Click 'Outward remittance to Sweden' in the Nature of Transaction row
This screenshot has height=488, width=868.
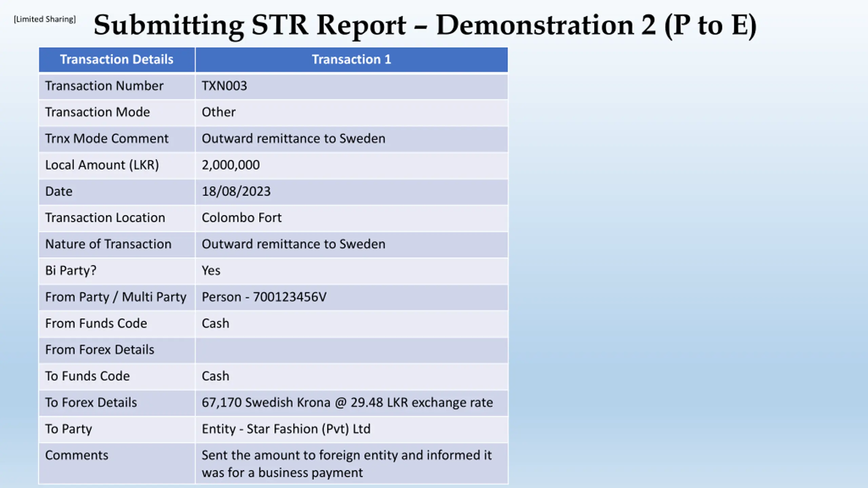(x=294, y=244)
